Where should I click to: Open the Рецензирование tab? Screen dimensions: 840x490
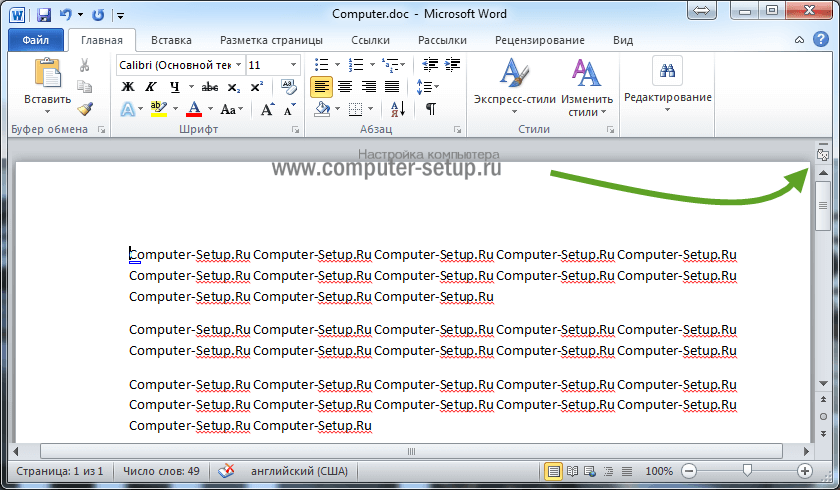(540, 40)
